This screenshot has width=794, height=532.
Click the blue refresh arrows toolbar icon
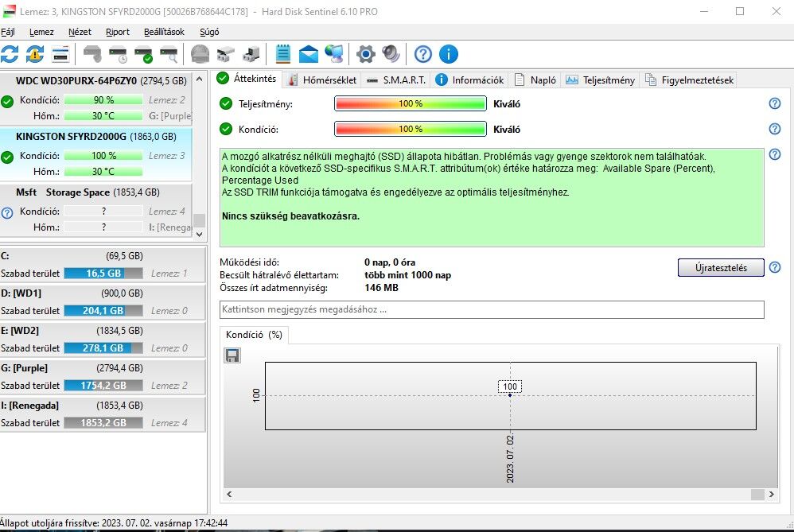[10, 53]
